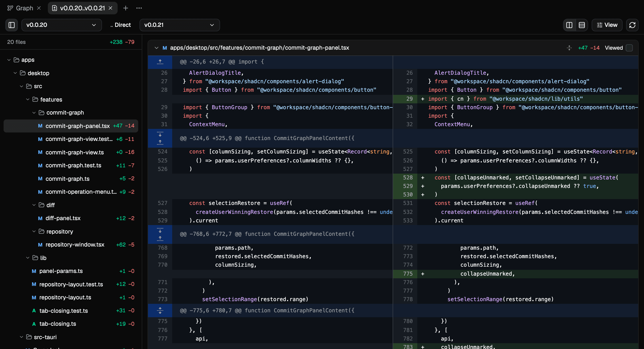Viewport: 644px width, 349px height.
Task: Open diff-panel.tsx file
Action: click(71, 218)
